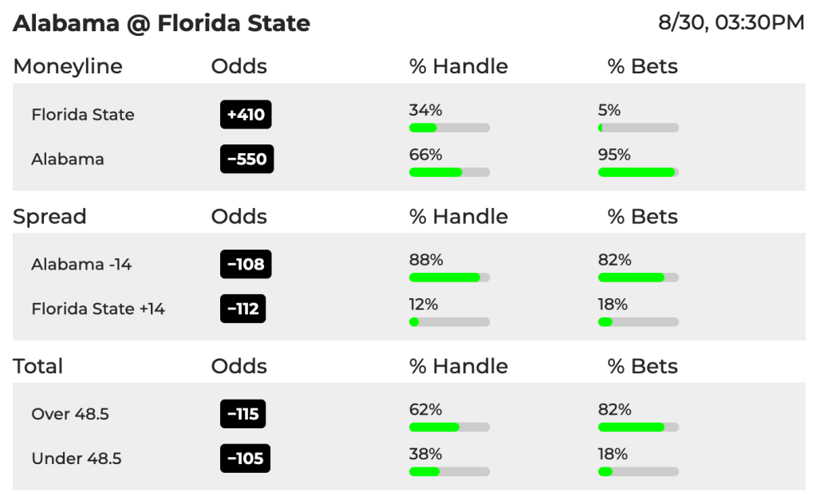The width and height of the screenshot is (816, 504).
Task: Select Alabama -550 moneyline odds button
Action: pyautogui.click(x=246, y=159)
